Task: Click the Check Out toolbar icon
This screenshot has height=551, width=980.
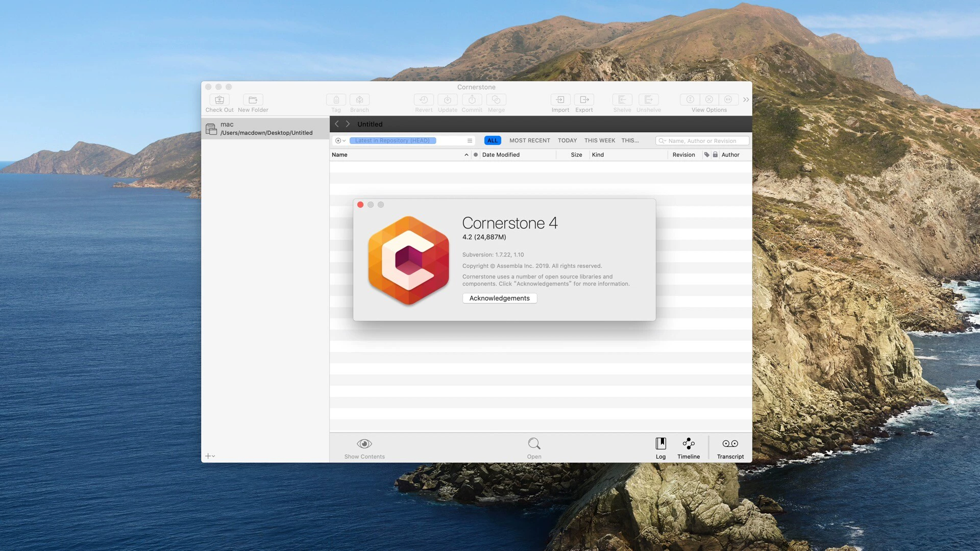Action: 219,100
